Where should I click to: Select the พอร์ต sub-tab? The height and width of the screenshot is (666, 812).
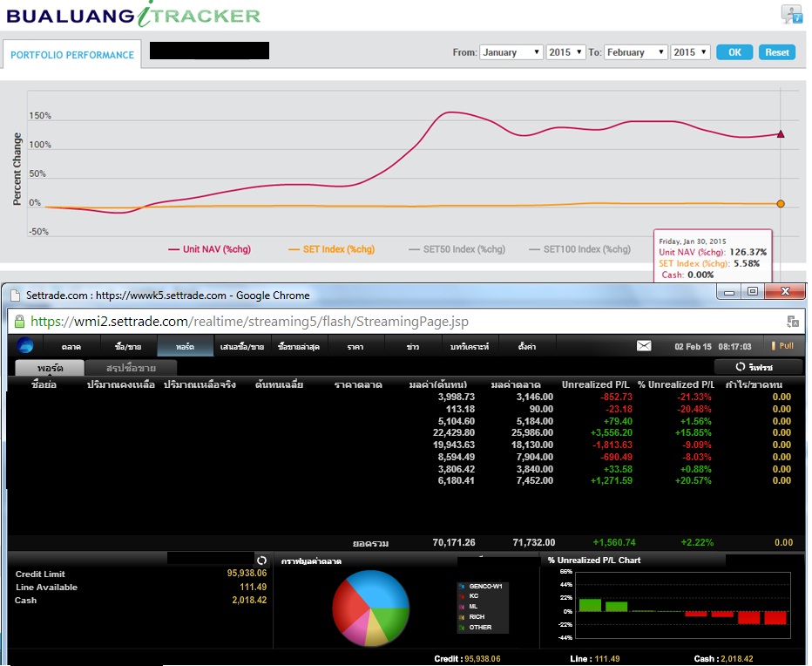(50, 368)
